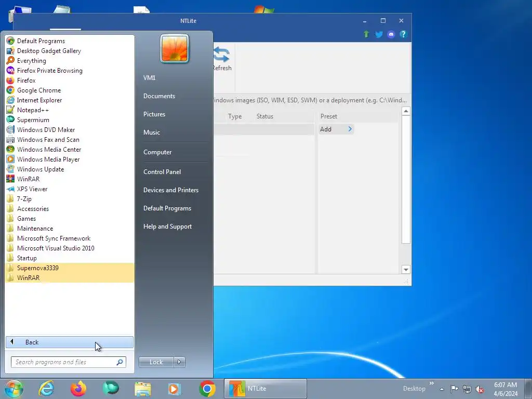Launch Desktop Gadget Gallery
532x399 pixels.
point(70,51)
